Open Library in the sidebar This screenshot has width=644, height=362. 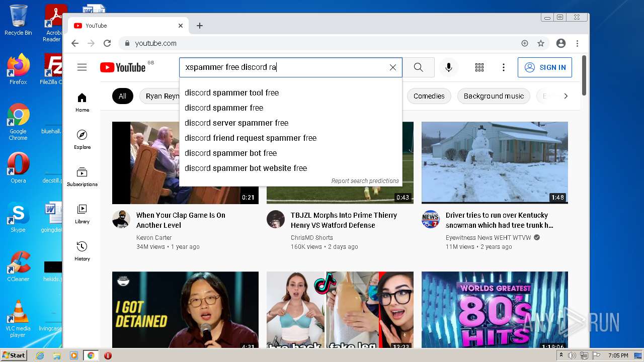click(82, 214)
